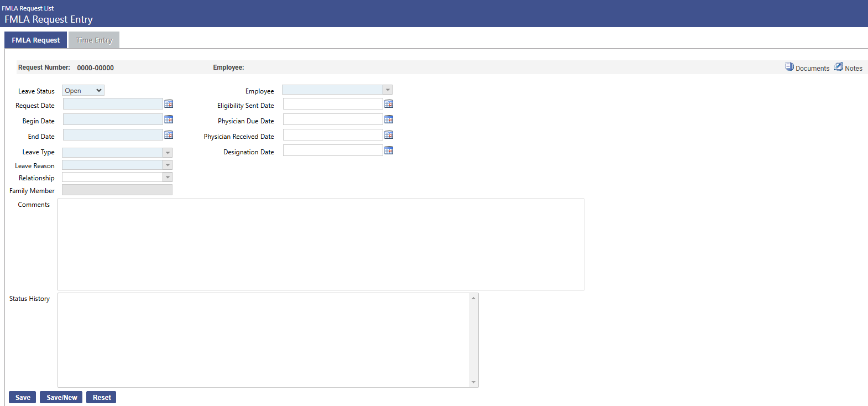This screenshot has width=868, height=406.
Task: Open the Leave Status dropdown
Action: (x=83, y=91)
